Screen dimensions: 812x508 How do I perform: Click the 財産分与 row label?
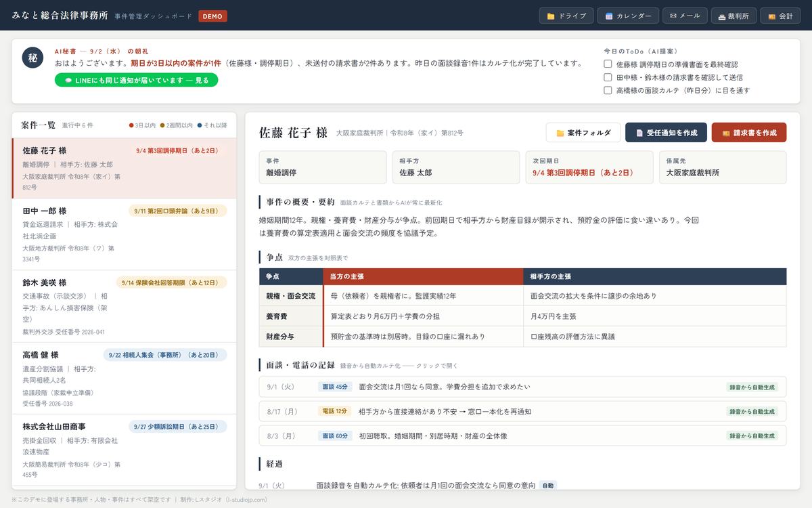tap(291, 337)
